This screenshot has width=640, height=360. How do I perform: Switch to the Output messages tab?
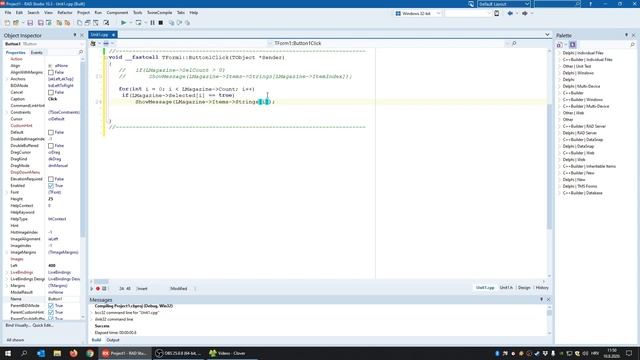tap(113, 340)
